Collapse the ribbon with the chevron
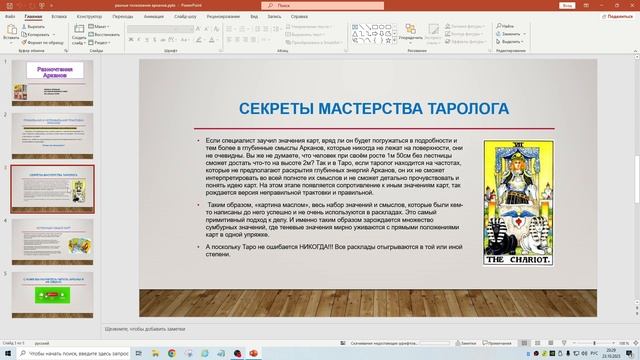The image size is (640, 360). tap(635, 51)
